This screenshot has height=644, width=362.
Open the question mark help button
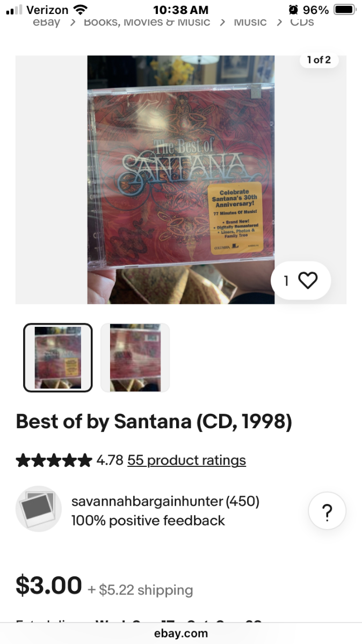(327, 511)
